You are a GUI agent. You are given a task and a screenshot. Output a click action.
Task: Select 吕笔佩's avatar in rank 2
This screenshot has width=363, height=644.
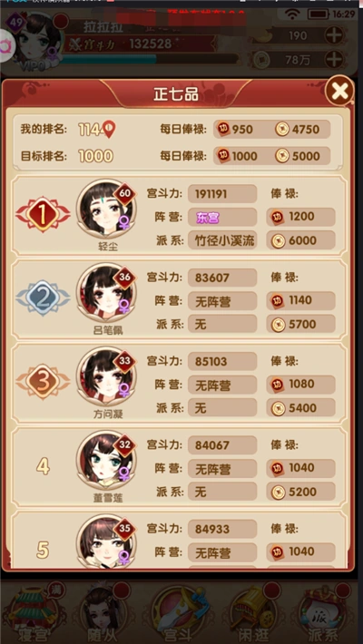[x=106, y=293]
